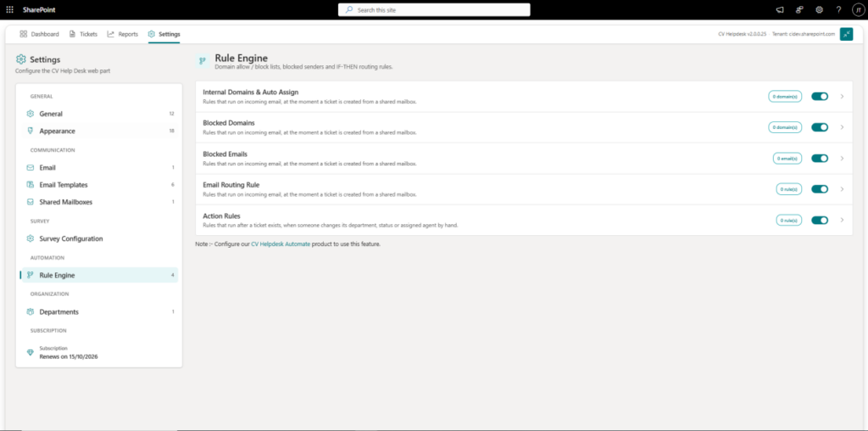Open Email Templates in sidebar
This screenshot has height=431, width=868.
[x=100, y=184]
